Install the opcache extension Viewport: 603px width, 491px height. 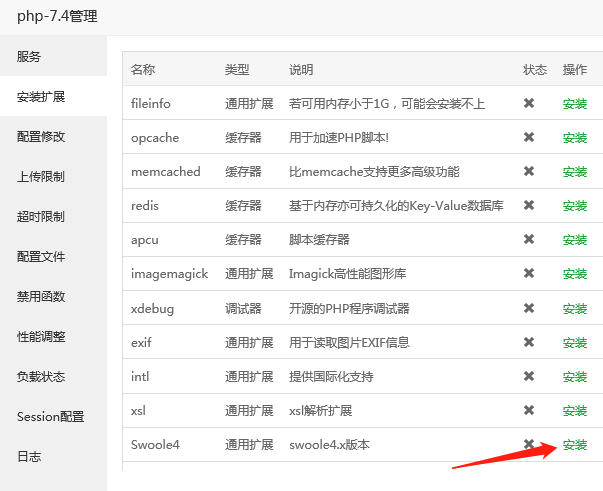pyautogui.click(x=575, y=138)
